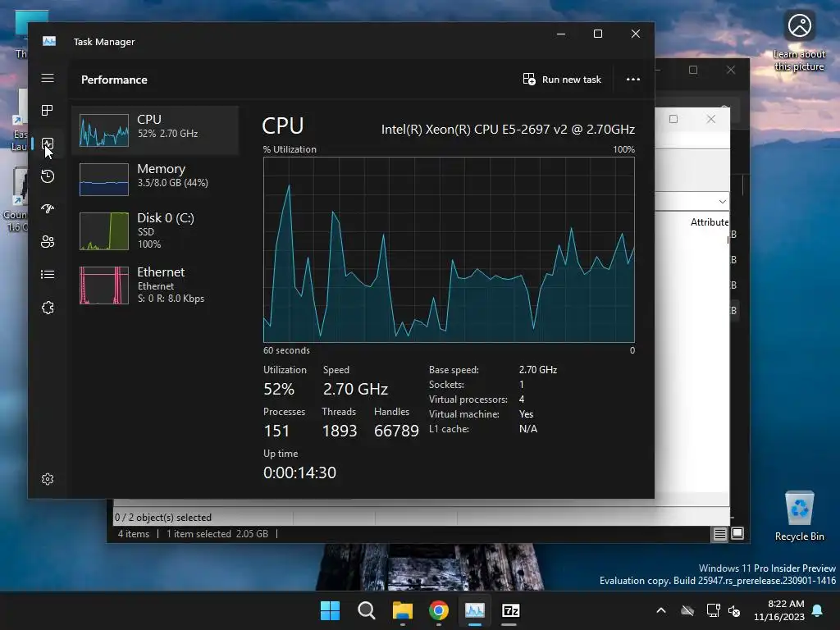The width and height of the screenshot is (840, 630).
Task: Open dropdown arrow in background window
Action: click(722, 202)
